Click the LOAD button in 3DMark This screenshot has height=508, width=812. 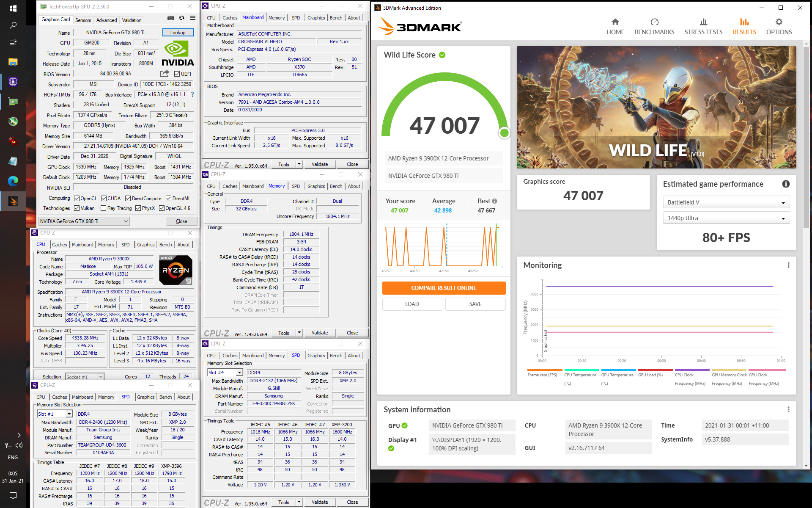coord(412,304)
